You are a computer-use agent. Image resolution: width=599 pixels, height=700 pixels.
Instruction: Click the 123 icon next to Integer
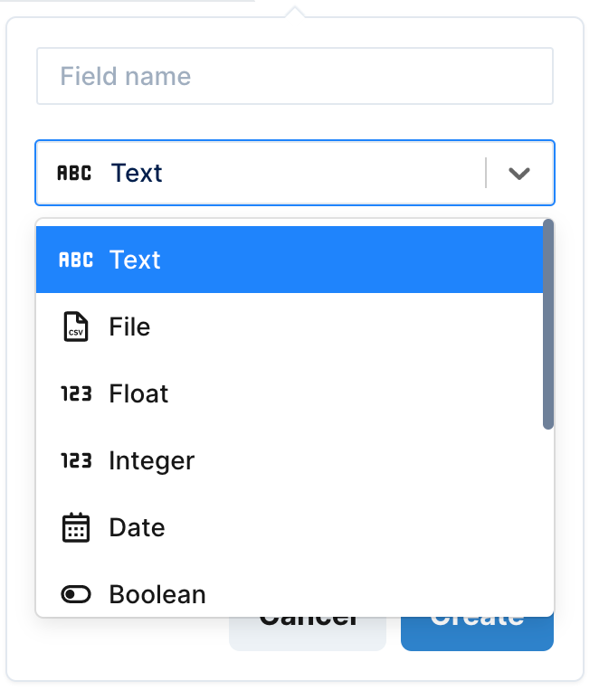coord(76,461)
